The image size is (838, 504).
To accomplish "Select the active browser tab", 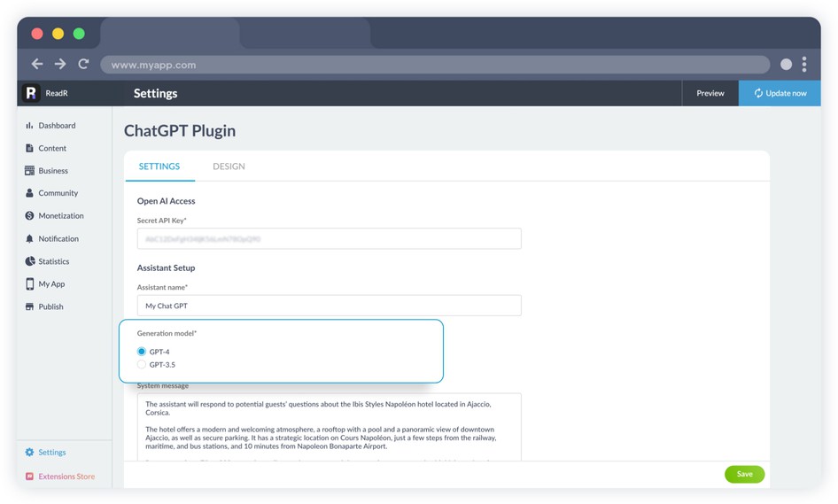I will (170, 33).
